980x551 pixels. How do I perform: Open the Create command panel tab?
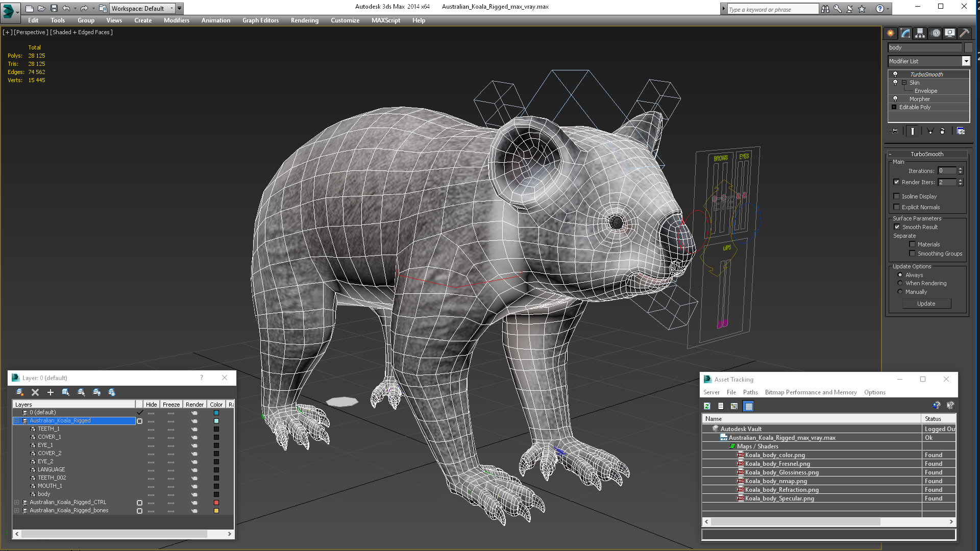click(890, 33)
